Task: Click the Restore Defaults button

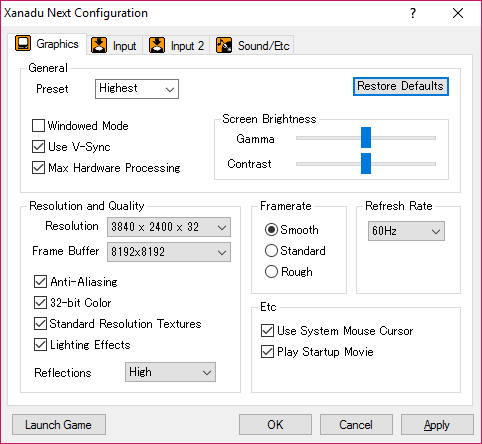Action: (401, 86)
